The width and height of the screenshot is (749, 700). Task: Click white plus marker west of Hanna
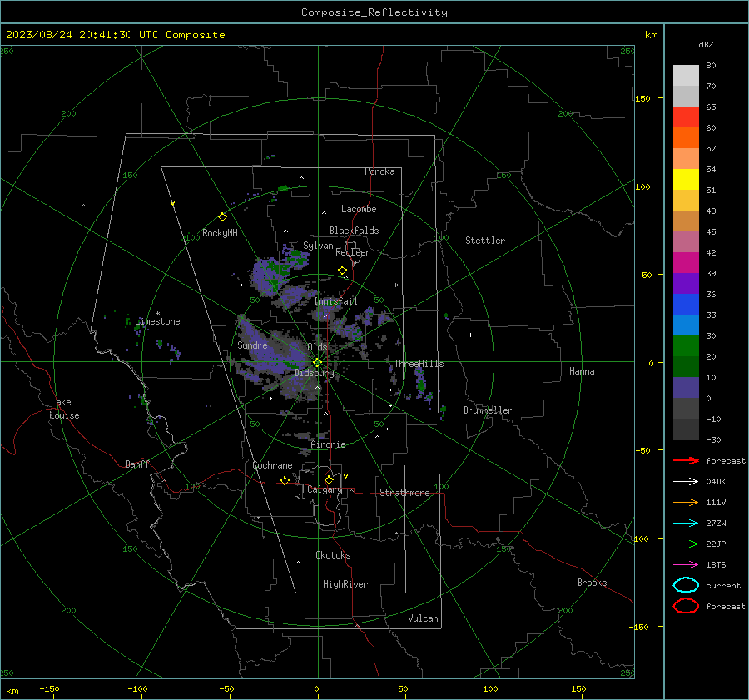pos(470,335)
